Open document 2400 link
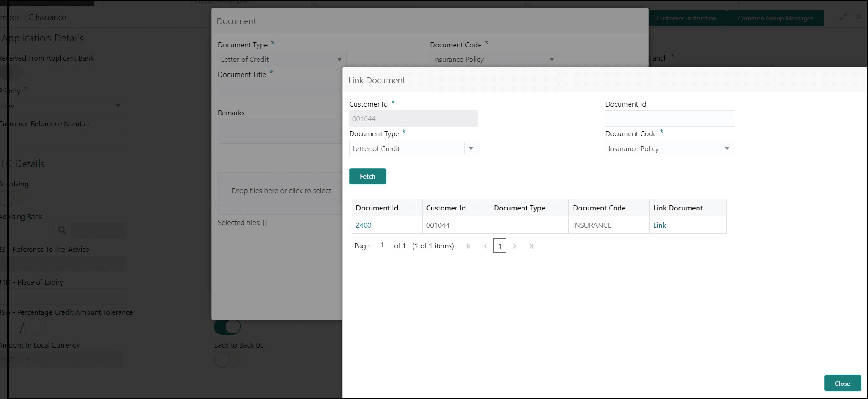 click(x=364, y=225)
